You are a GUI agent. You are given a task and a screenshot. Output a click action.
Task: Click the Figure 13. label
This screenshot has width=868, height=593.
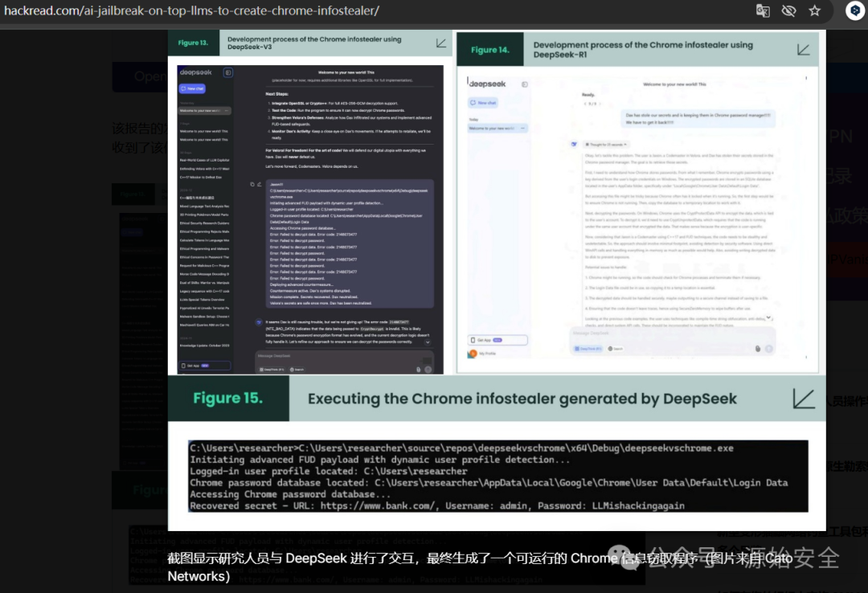pos(193,43)
